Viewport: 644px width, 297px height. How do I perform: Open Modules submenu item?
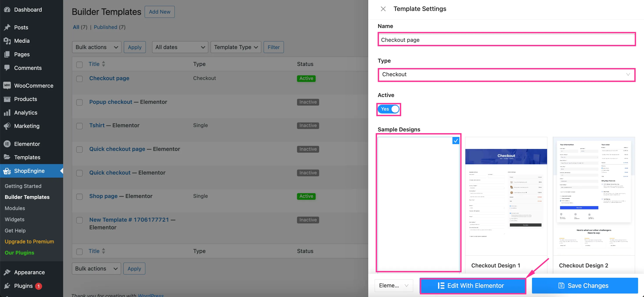[x=15, y=208]
